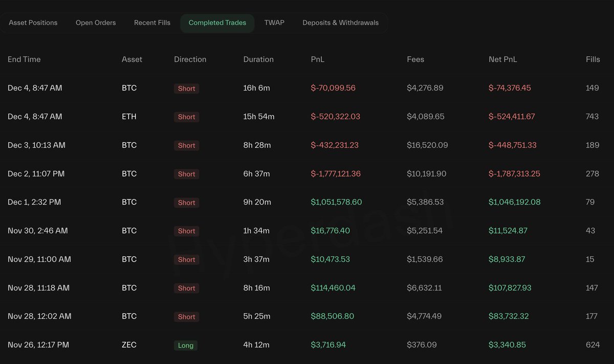Click the Duration column header
The image size is (614, 364).
258,59
